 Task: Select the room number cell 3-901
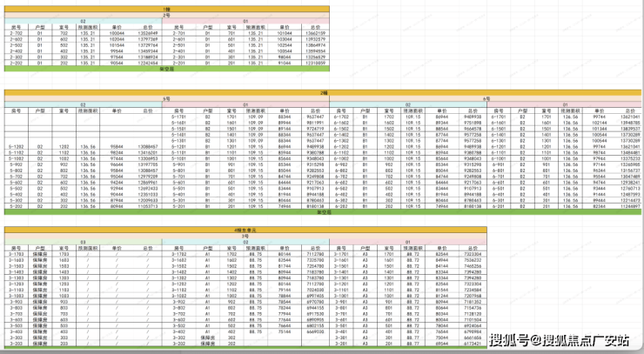341,302
